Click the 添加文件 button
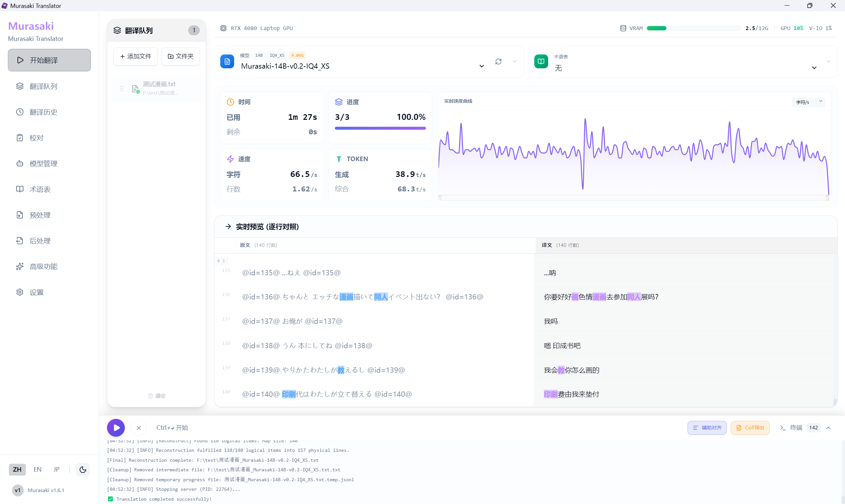This screenshot has width=845, height=504. (135, 56)
